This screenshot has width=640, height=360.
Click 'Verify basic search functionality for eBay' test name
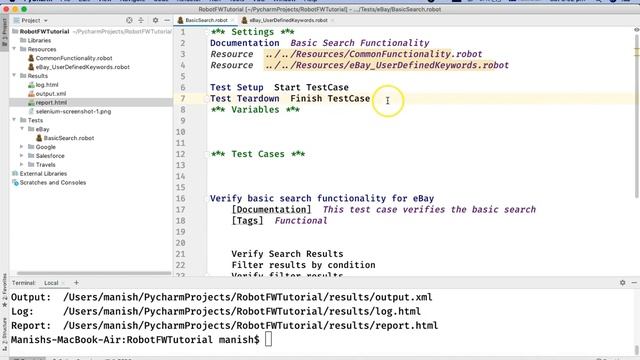click(322, 198)
